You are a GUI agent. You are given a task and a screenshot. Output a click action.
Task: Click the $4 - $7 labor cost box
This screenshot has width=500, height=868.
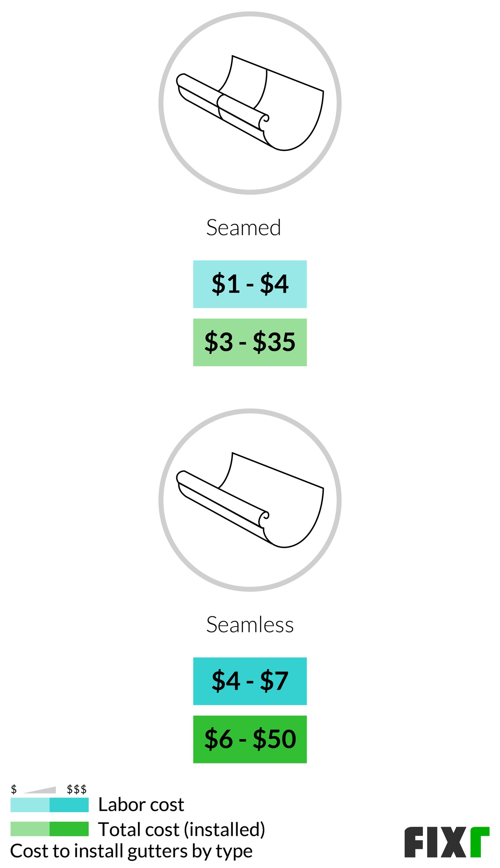coord(250,681)
